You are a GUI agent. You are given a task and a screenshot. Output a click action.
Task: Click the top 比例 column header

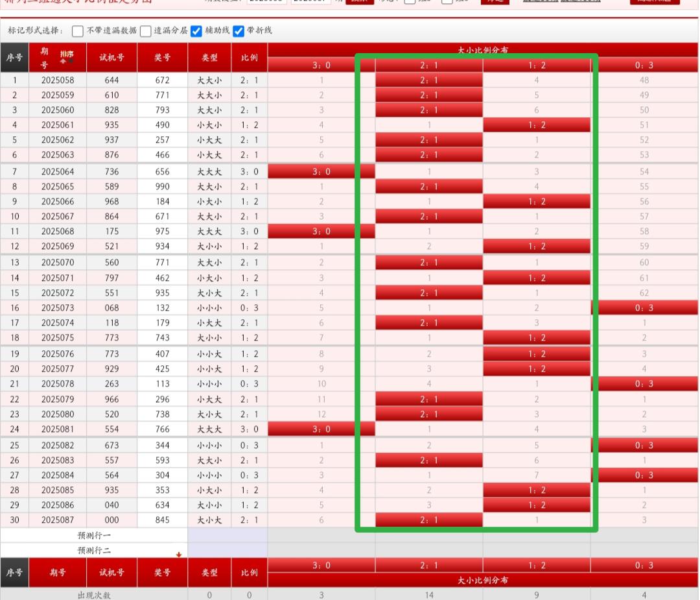[249, 57]
